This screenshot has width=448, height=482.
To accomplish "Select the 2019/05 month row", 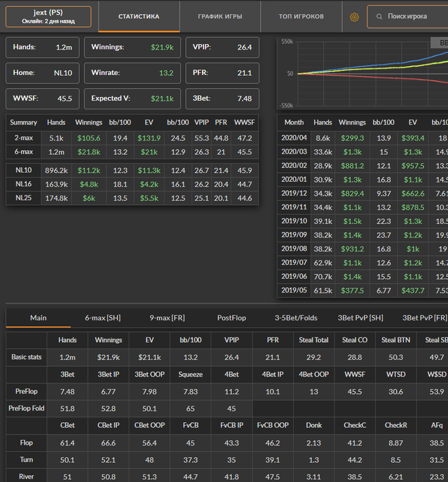I will coord(363,290).
